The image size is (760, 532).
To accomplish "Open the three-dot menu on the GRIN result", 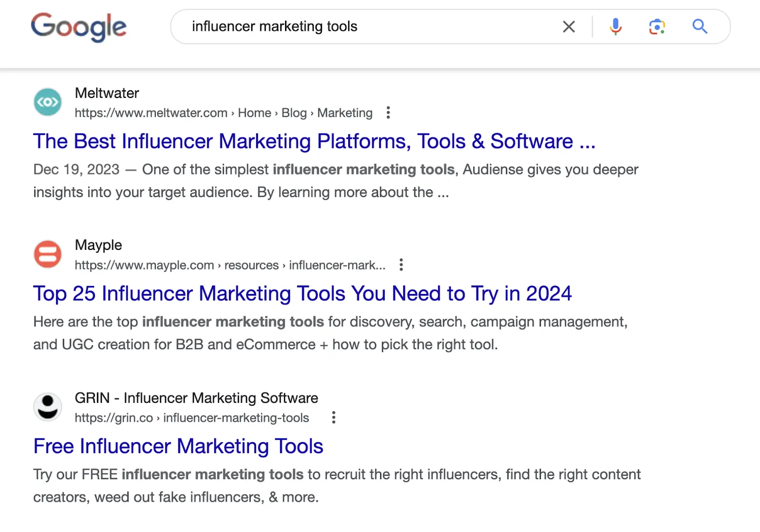I will [333, 418].
